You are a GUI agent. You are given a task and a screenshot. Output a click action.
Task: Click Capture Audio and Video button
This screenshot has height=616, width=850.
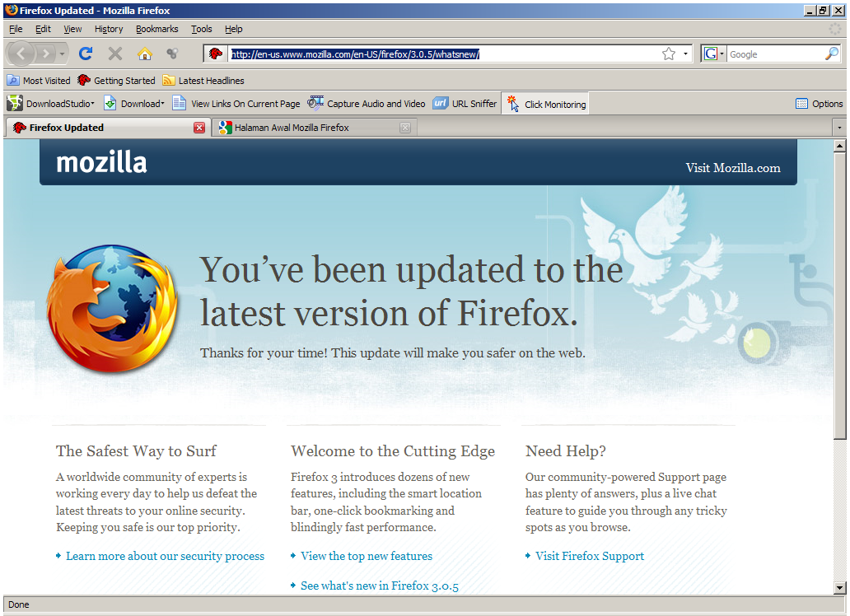coord(367,103)
